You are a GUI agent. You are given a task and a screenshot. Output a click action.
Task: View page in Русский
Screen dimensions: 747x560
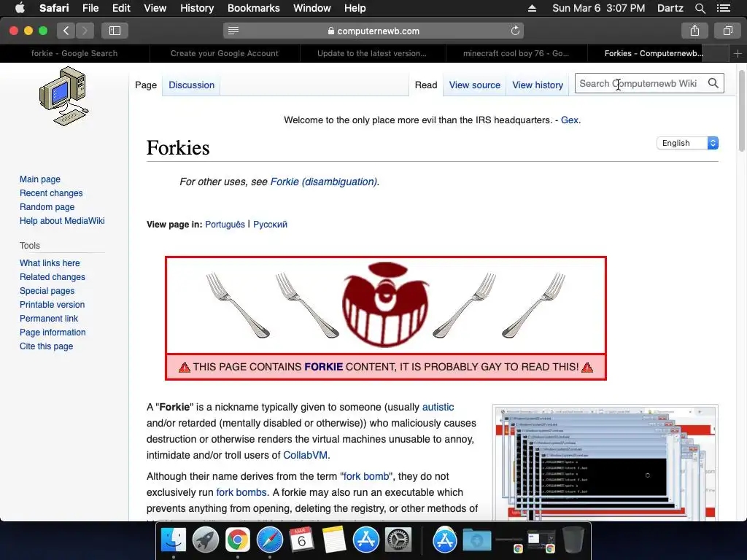pyautogui.click(x=270, y=225)
